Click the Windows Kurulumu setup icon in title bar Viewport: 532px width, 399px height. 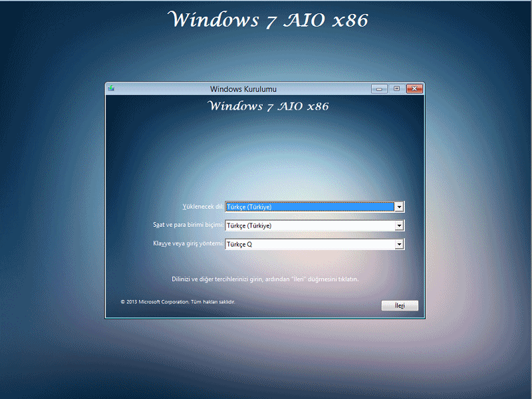pos(111,88)
